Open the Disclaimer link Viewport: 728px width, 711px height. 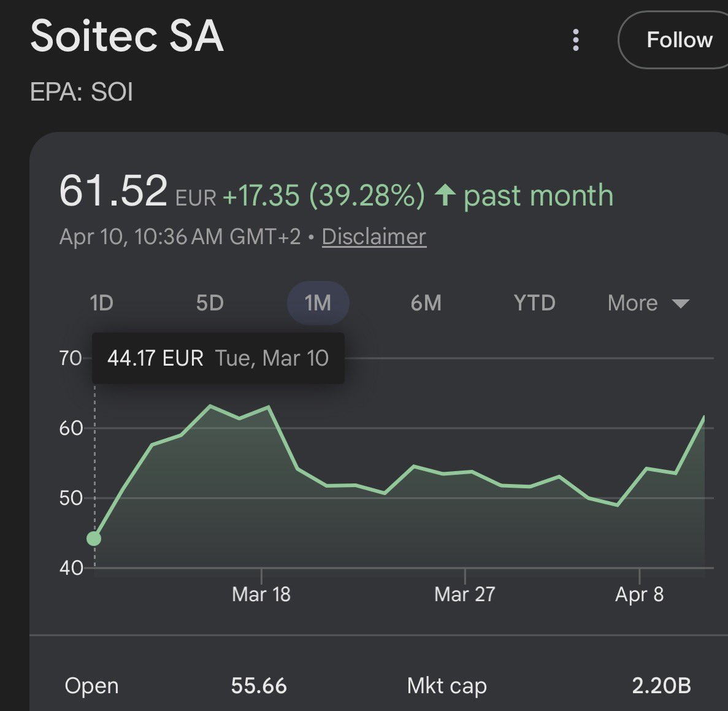tap(374, 237)
